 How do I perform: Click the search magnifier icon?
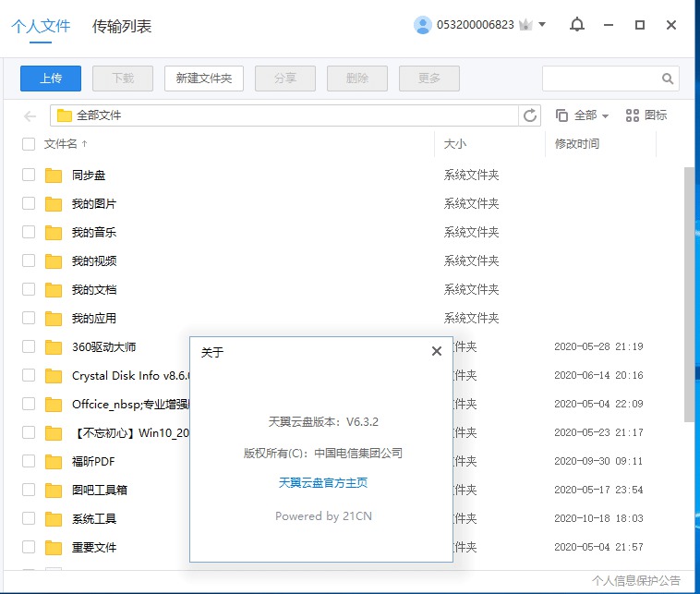coord(668,79)
